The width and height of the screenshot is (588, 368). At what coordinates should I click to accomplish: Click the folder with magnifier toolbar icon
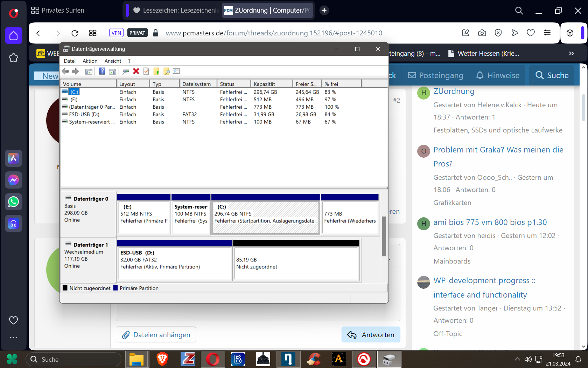(x=167, y=71)
